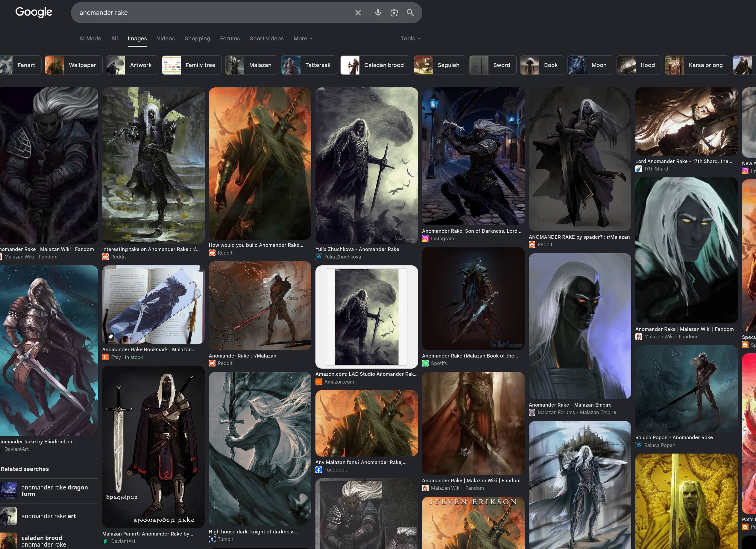
Task: Search related 'caladan brood anomander rake'
Action: pos(49,540)
